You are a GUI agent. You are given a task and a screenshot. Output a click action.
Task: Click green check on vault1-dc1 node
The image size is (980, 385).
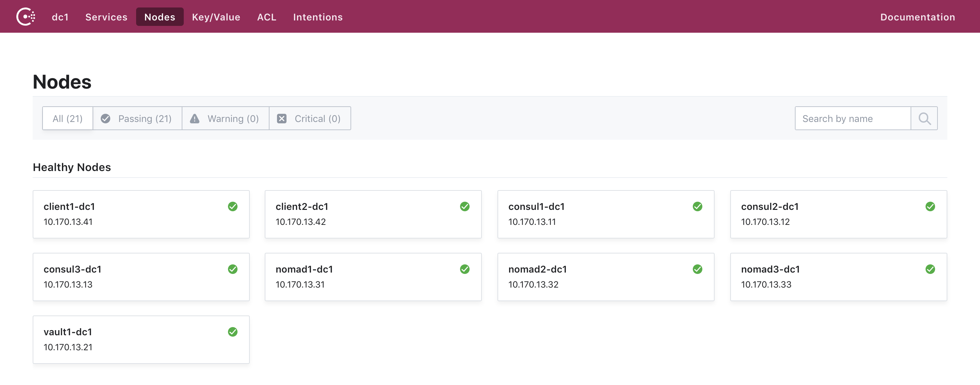(x=232, y=332)
